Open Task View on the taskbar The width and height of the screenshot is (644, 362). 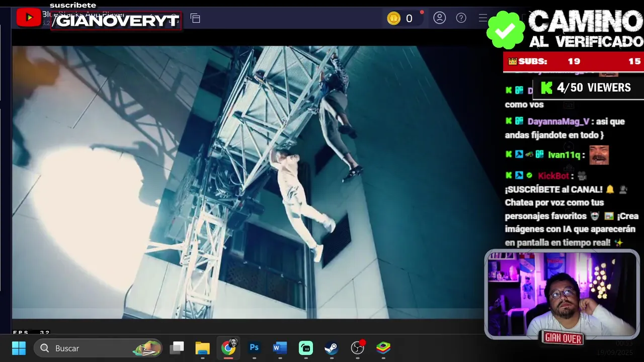[177, 348]
